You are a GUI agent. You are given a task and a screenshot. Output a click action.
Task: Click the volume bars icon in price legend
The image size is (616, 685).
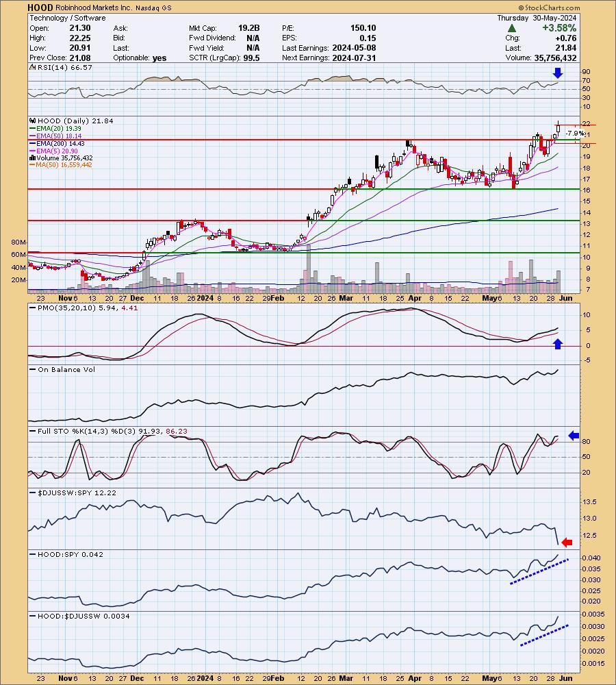coord(33,158)
